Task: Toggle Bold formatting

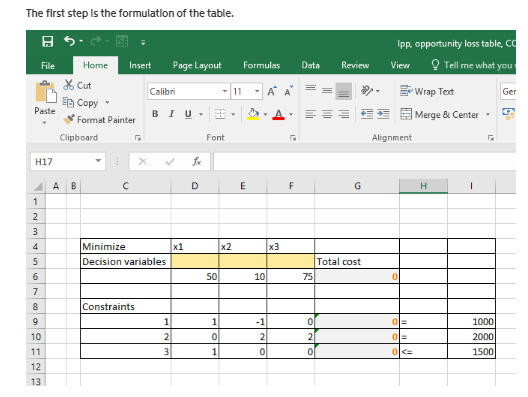Action: pyautogui.click(x=155, y=114)
